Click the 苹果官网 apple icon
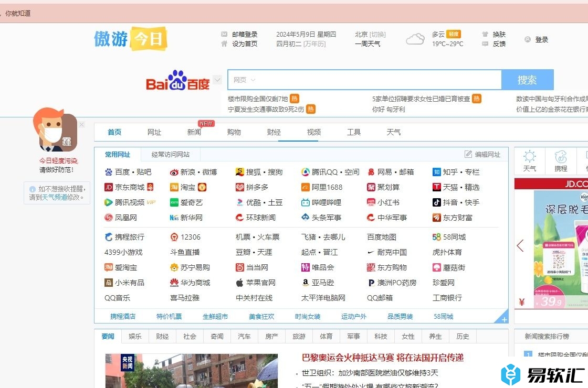Screen dimensions: 588x388 pyautogui.click(x=239, y=283)
